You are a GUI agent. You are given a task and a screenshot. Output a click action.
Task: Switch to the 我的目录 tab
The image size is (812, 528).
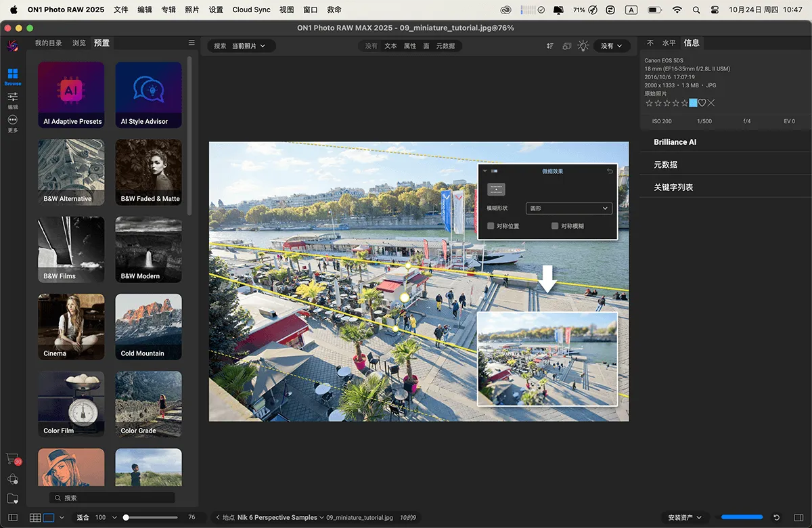pyautogui.click(x=49, y=43)
